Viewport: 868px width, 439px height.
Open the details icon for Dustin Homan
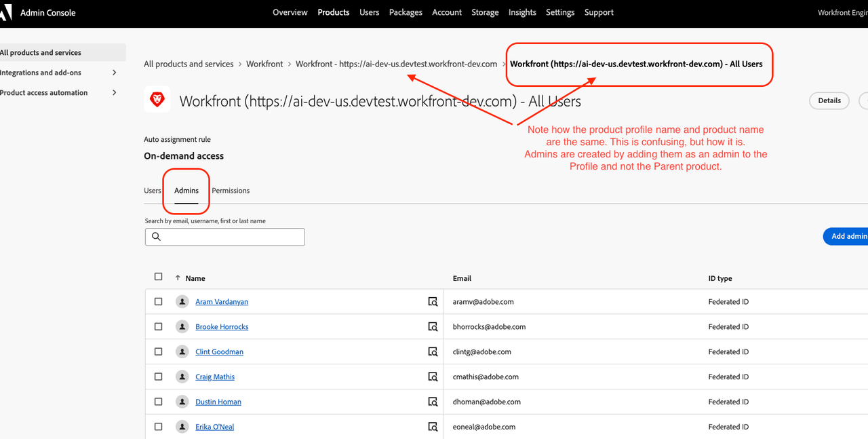pos(433,402)
